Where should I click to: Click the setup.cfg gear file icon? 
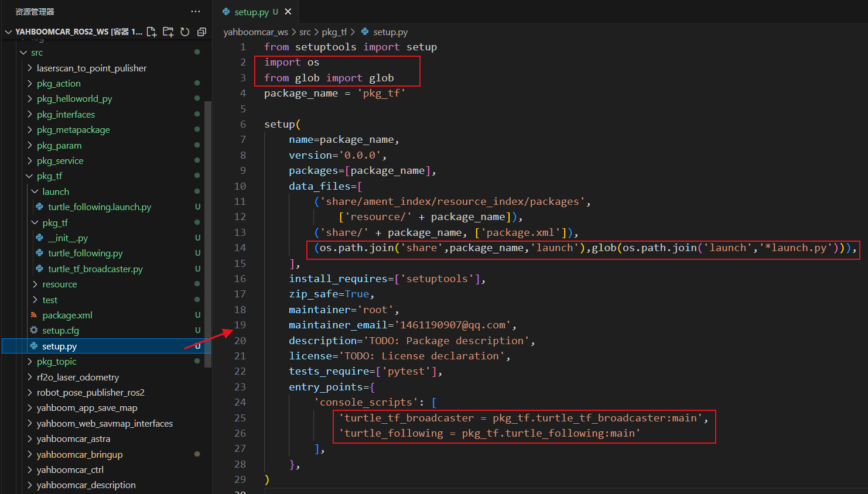pos(34,330)
